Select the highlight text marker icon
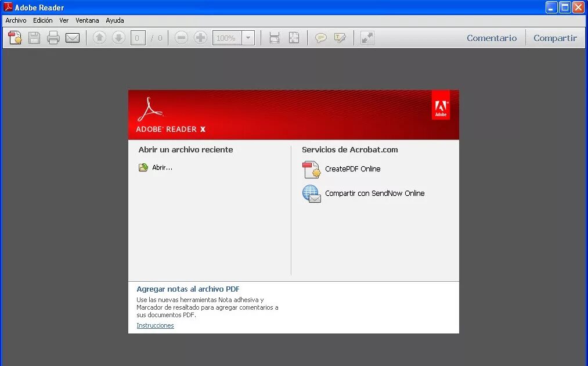This screenshot has height=366, width=588. coord(340,38)
